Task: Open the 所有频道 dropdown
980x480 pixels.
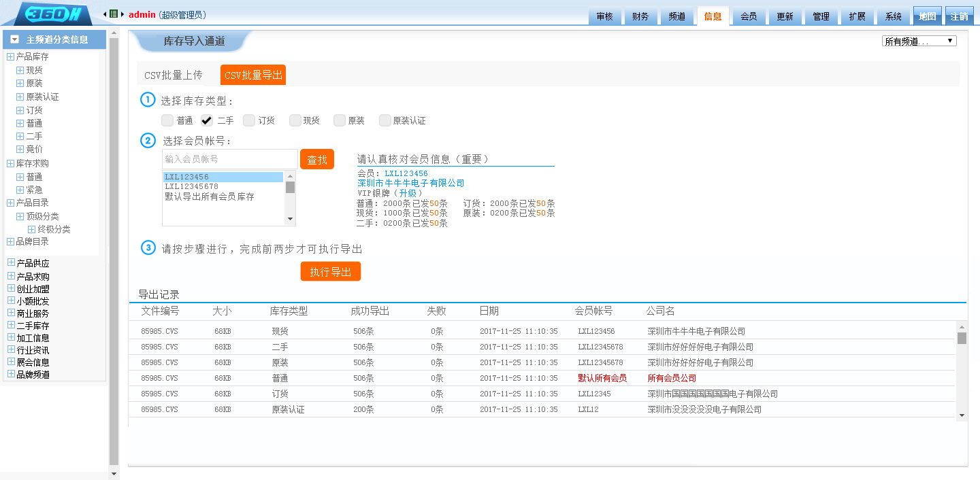Action: 919,41
